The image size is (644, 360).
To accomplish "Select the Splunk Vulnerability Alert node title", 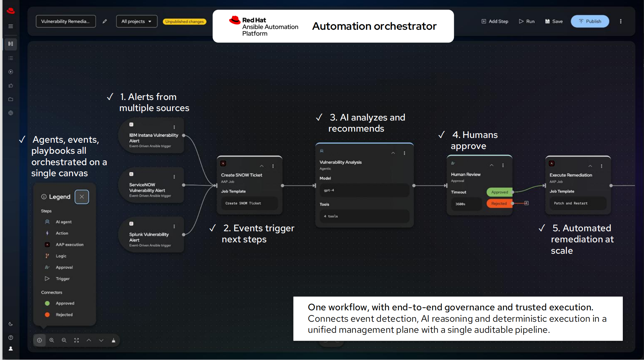I will 149,237.
